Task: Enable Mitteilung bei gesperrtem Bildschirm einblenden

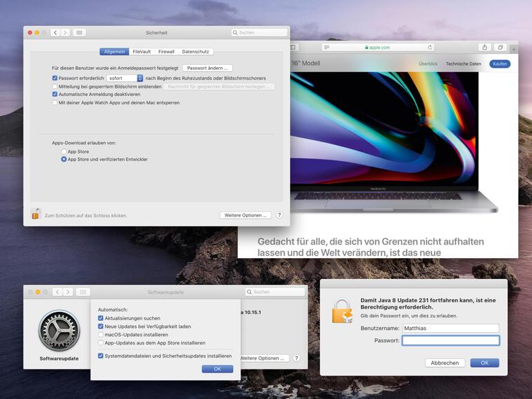Action: (55, 86)
